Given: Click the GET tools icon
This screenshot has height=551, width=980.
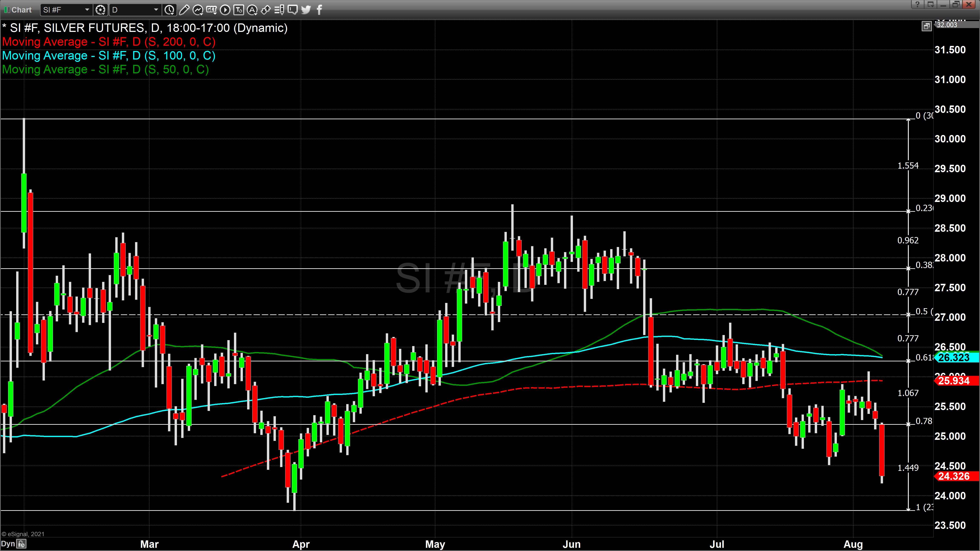Looking at the screenshot, I should click(212, 10).
